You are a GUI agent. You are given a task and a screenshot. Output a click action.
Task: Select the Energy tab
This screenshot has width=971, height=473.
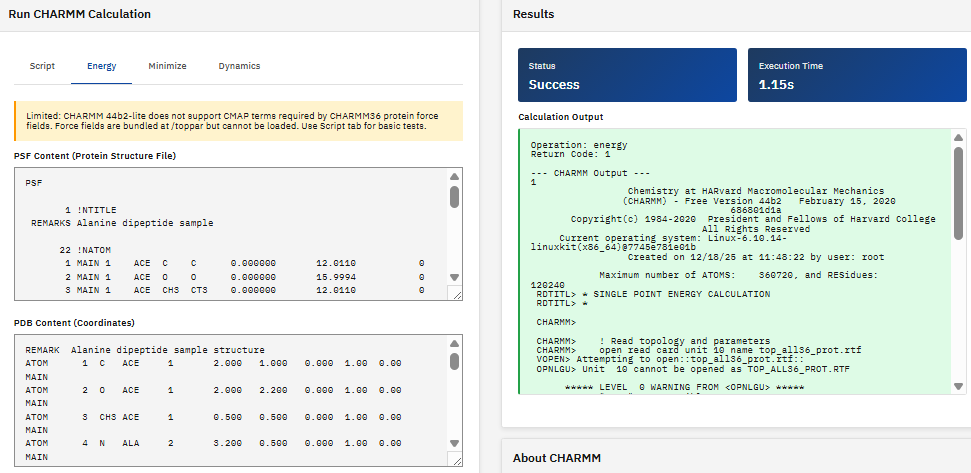click(x=101, y=66)
